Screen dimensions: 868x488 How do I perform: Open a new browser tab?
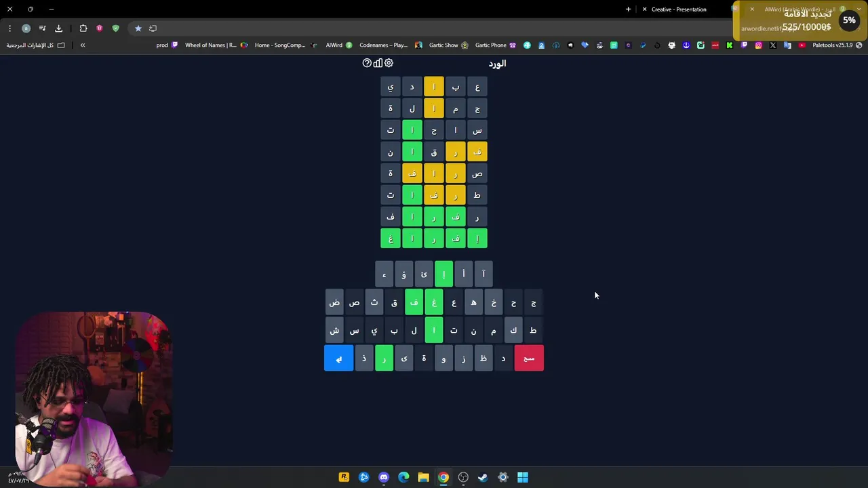pyautogui.click(x=628, y=9)
